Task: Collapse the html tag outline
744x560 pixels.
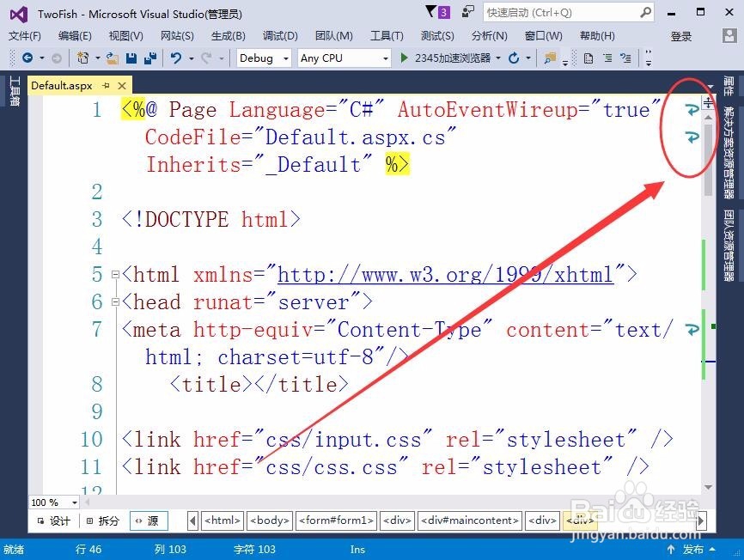Action: click(x=115, y=275)
